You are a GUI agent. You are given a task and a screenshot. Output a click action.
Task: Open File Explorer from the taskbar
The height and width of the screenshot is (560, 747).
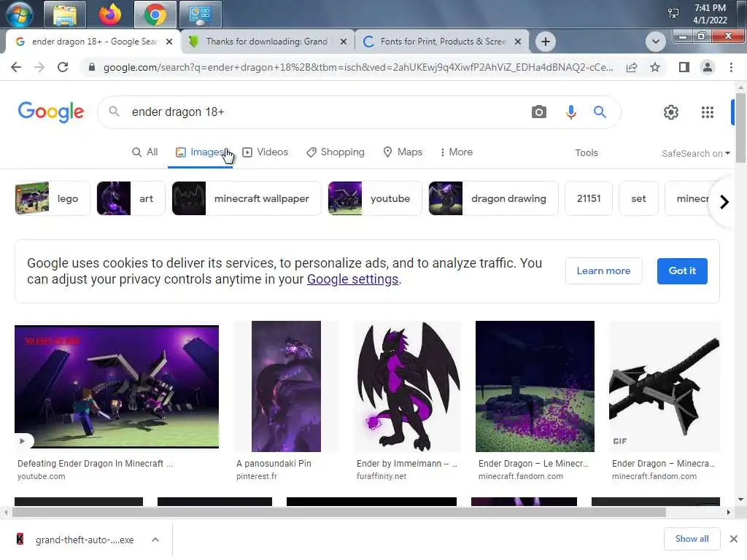coord(65,15)
